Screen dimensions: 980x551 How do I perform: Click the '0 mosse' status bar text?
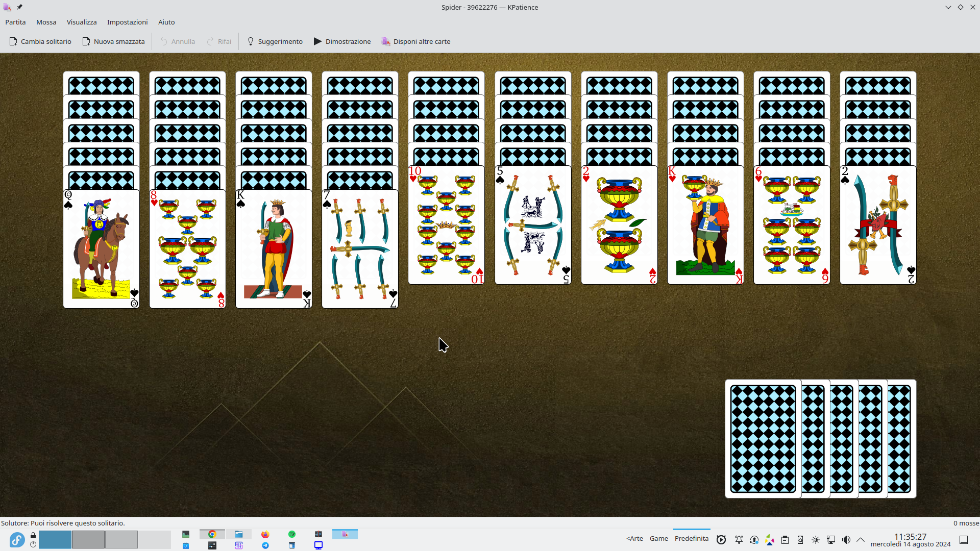coord(966,523)
